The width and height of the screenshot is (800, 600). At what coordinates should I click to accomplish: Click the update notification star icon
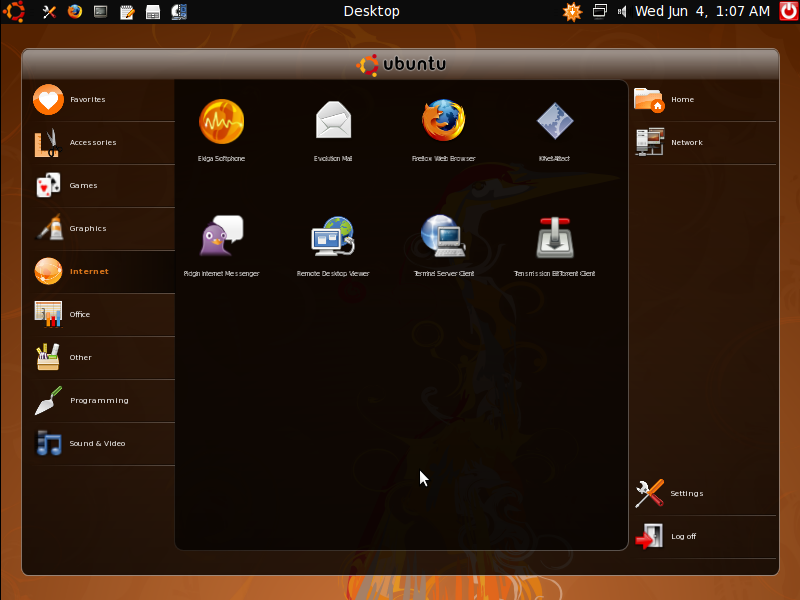coord(572,12)
